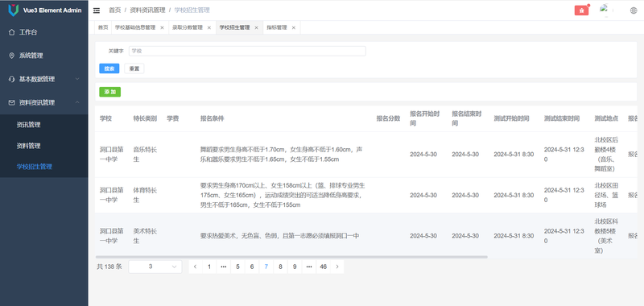Screen dimensions: 644x306
Task: Click the 测试地点 column header
Action: click(x=606, y=118)
